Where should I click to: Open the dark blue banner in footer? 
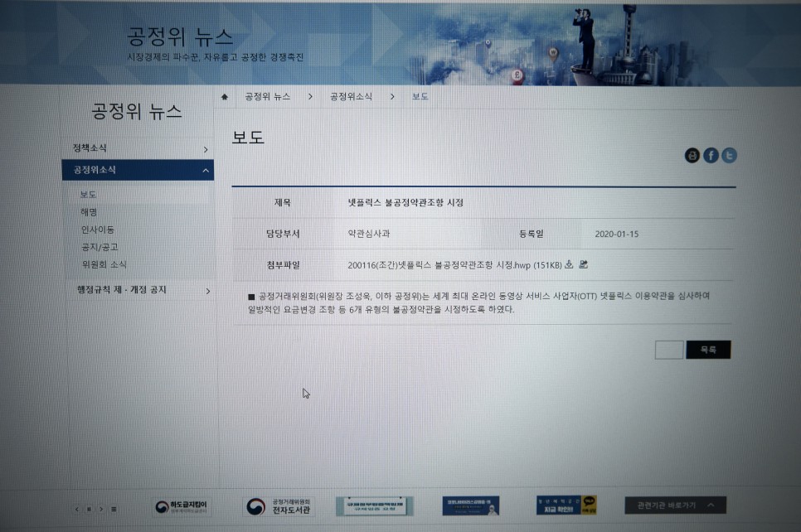tap(470, 505)
